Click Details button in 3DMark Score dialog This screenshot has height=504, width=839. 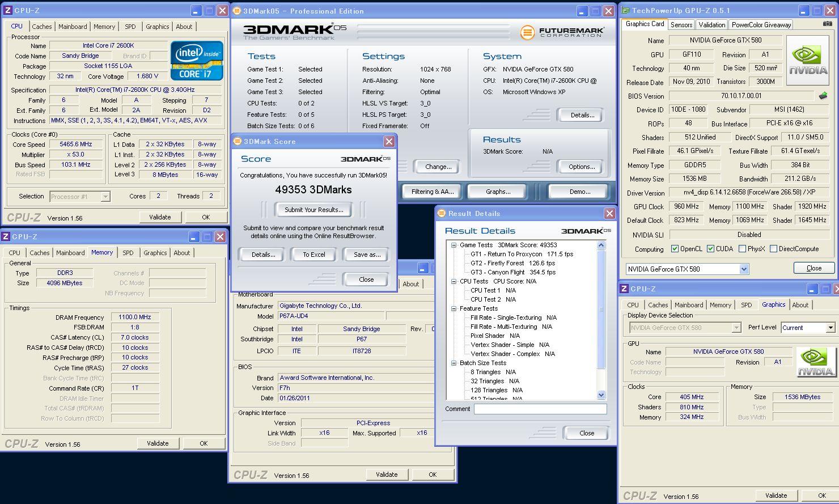click(263, 255)
